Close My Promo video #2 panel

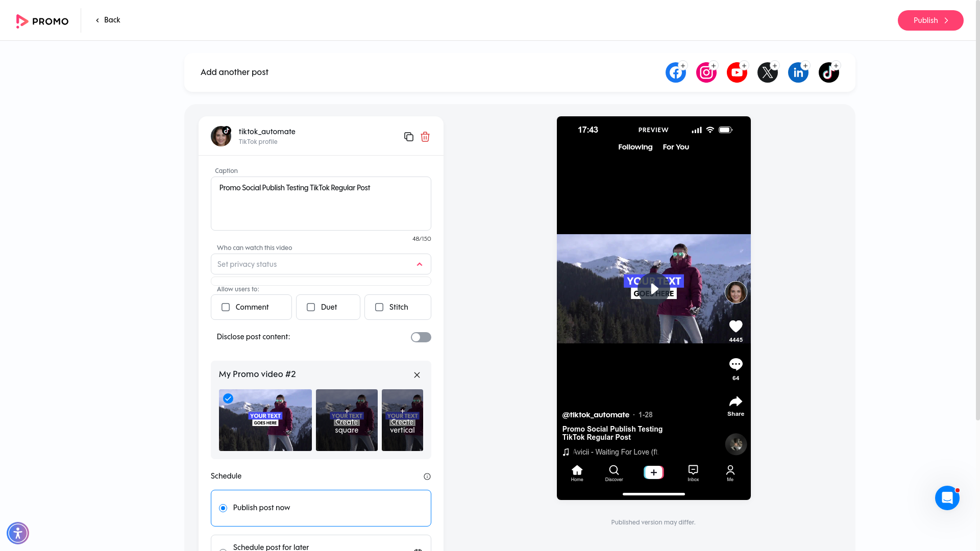(x=417, y=375)
